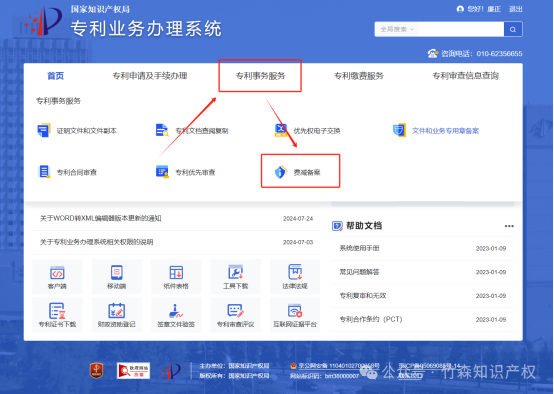554x394 pixels.
Task: Open the 法律法规 tile
Action: tap(295, 277)
